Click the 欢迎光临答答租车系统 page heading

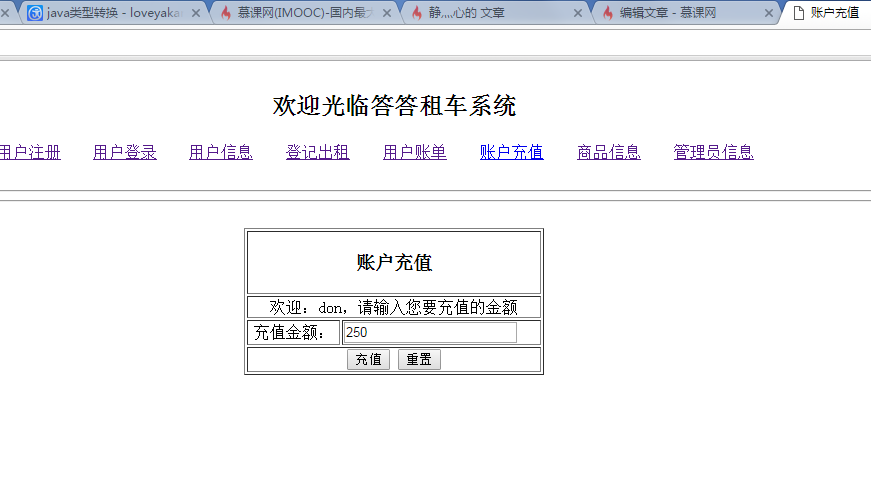(x=394, y=106)
